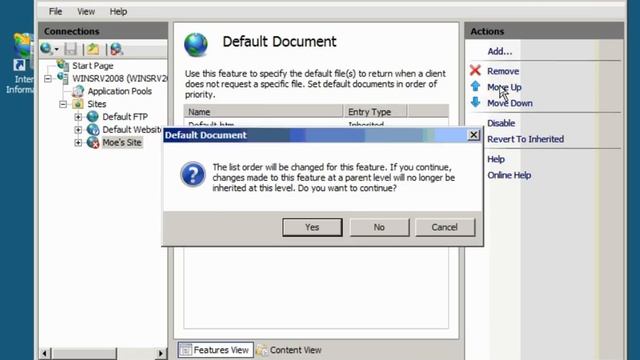Select the Sites folder in tree
The height and width of the screenshot is (360, 640).
click(x=96, y=104)
